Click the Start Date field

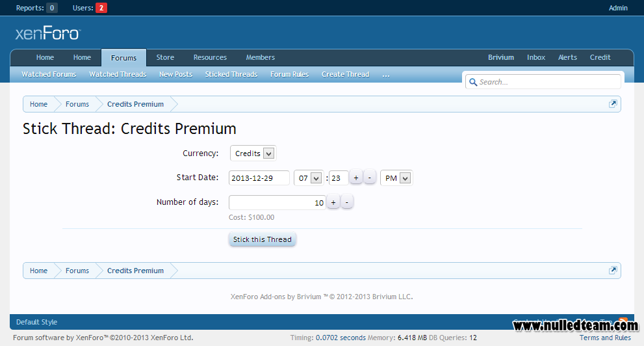[x=259, y=178]
